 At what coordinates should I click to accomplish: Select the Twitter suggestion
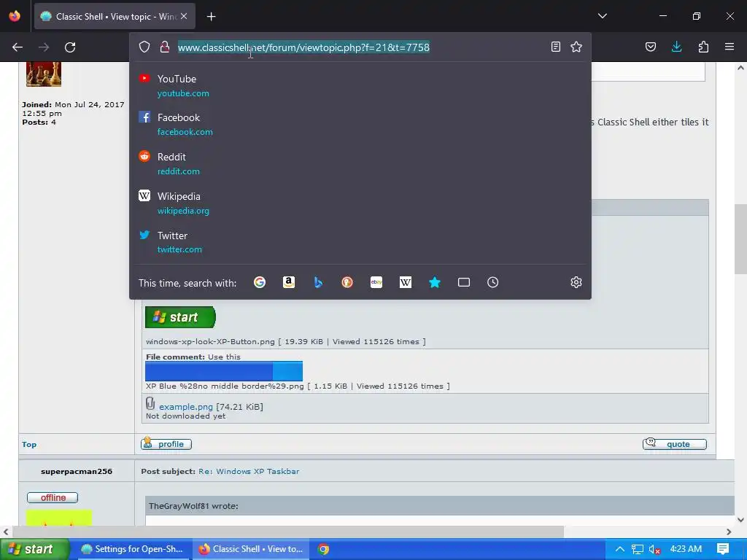coord(360,242)
